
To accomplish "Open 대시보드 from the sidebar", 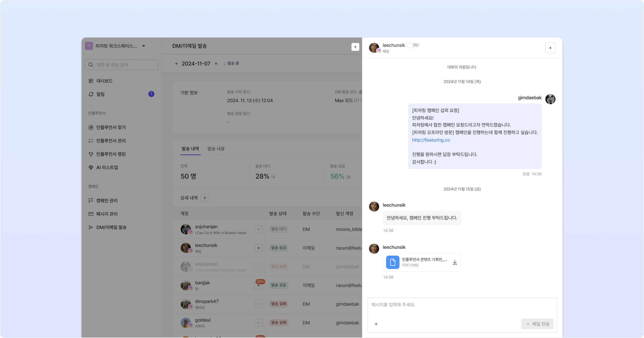I will coord(104,81).
